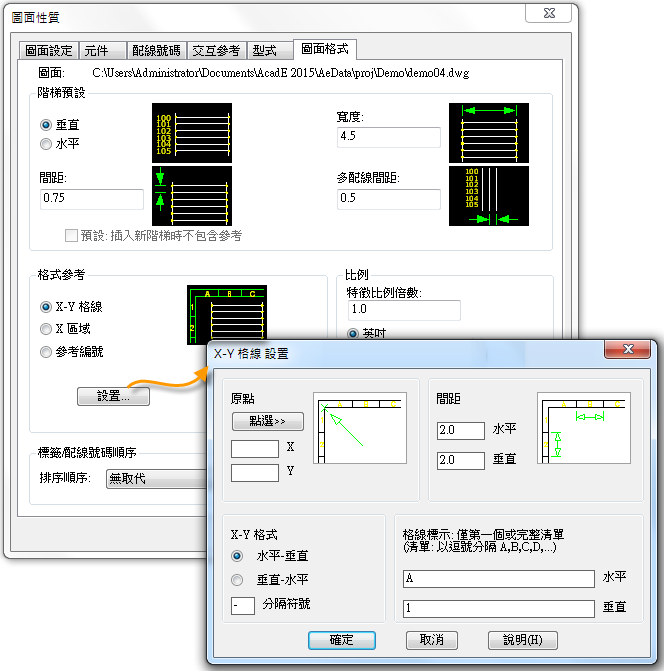Click the X-Y grid format preview image
The width and height of the screenshot is (664, 671).
[x=227, y=315]
